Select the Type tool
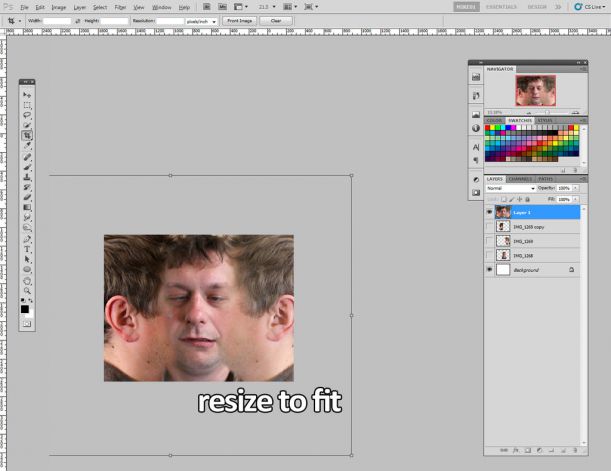This screenshot has height=471, width=611. click(27, 249)
